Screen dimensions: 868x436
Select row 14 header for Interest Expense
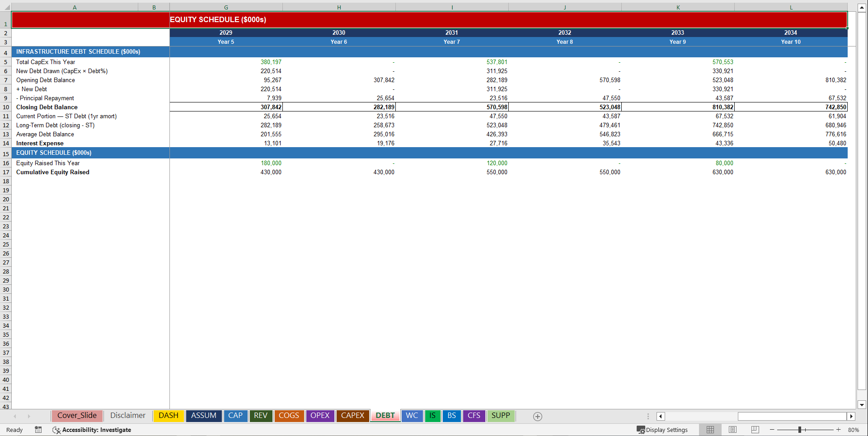click(x=6, y=143)
